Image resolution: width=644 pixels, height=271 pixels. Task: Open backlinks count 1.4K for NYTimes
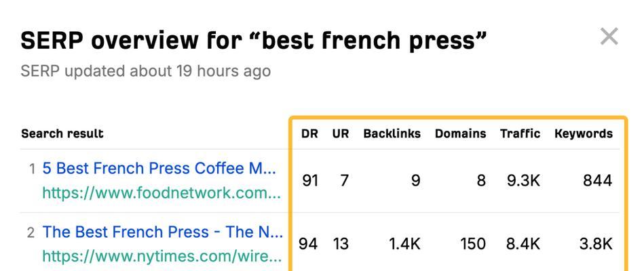[404, 245]
